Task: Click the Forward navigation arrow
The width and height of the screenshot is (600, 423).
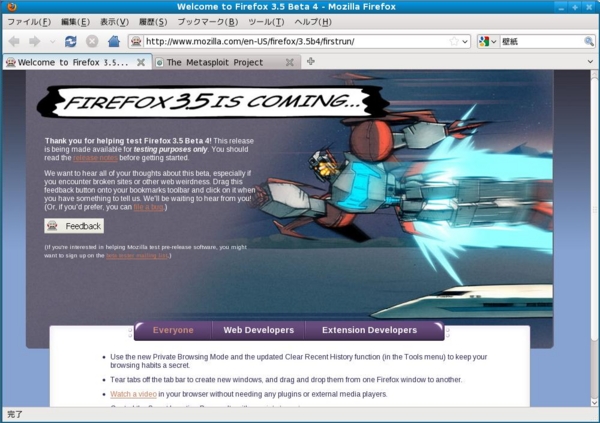Action: 35,41
